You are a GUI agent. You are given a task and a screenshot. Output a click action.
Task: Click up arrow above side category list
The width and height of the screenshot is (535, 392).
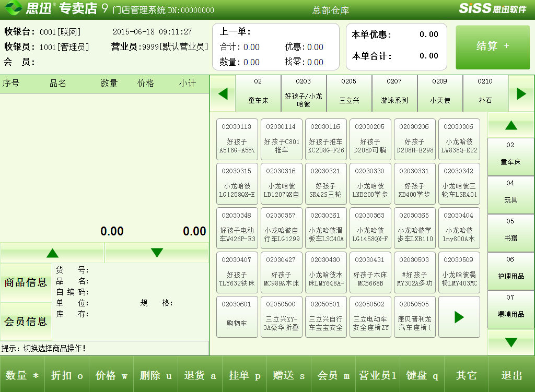[x=511, y=125]
